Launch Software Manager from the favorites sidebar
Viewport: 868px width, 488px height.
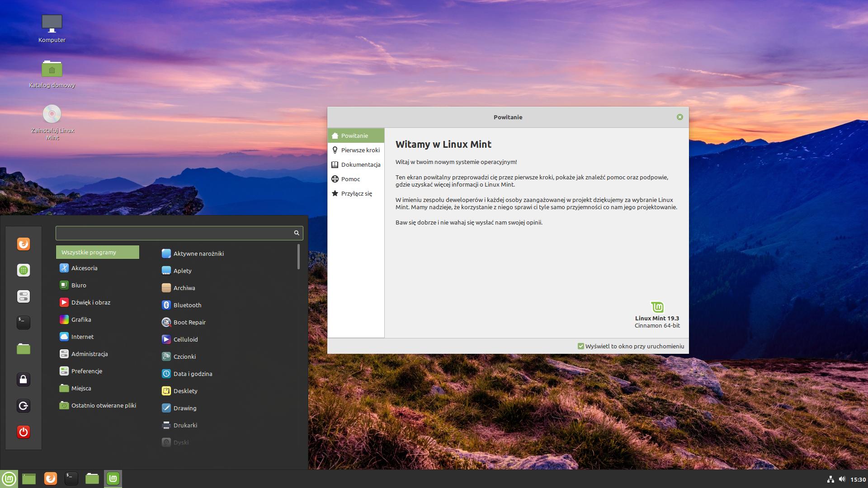pos(24,270)
